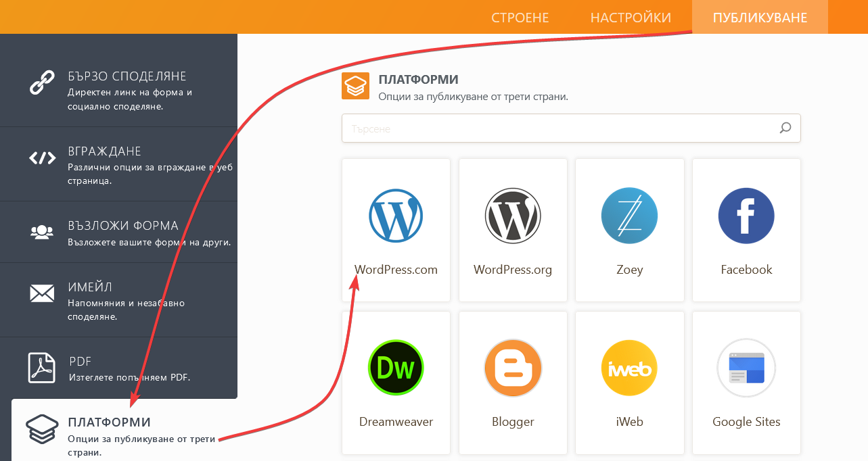
Task: Click text Опции за публикуване от трети страни. under heading
Action: tap(473, 97)
